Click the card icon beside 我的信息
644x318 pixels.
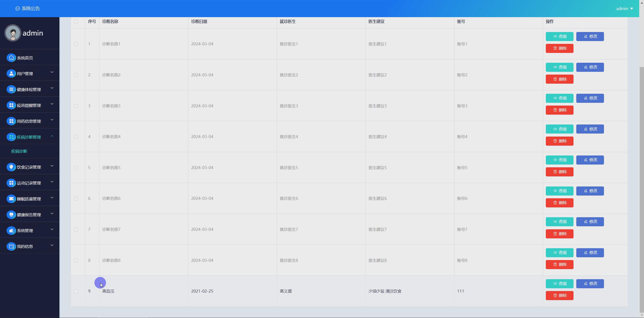11,246
